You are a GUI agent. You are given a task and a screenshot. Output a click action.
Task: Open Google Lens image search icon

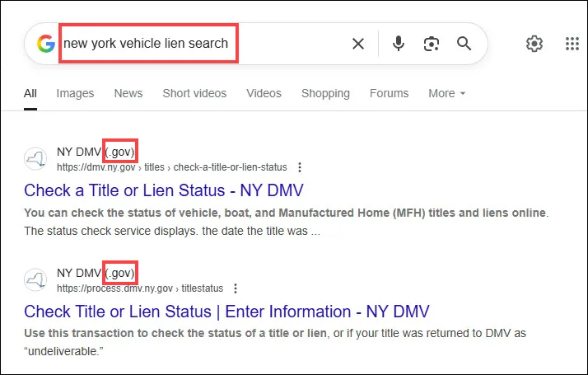point(432,44)
